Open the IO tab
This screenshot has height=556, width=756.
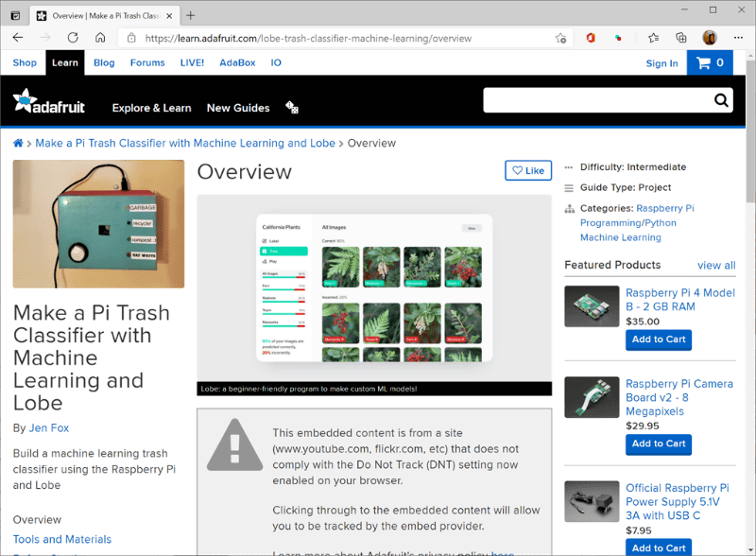click(x=276, y=62)
